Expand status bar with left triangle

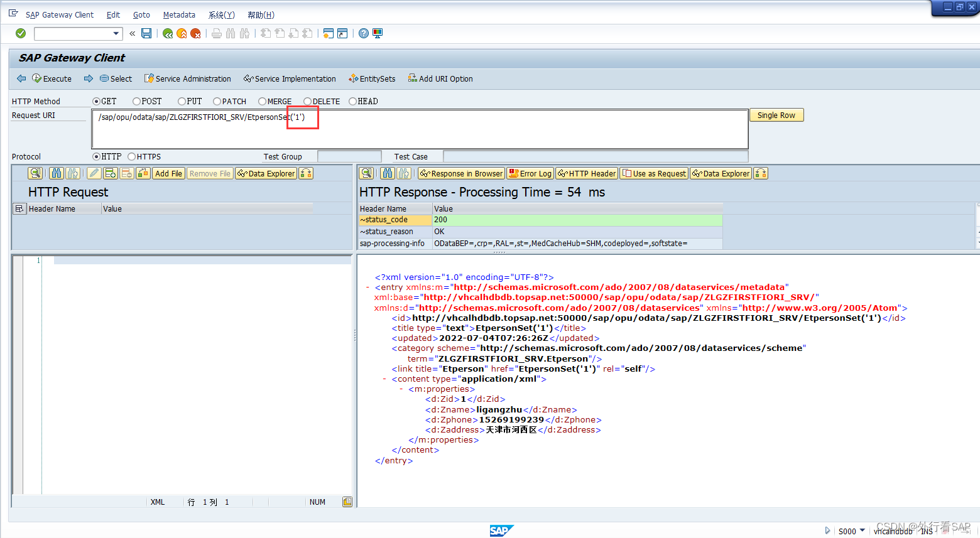click(827, 530)
